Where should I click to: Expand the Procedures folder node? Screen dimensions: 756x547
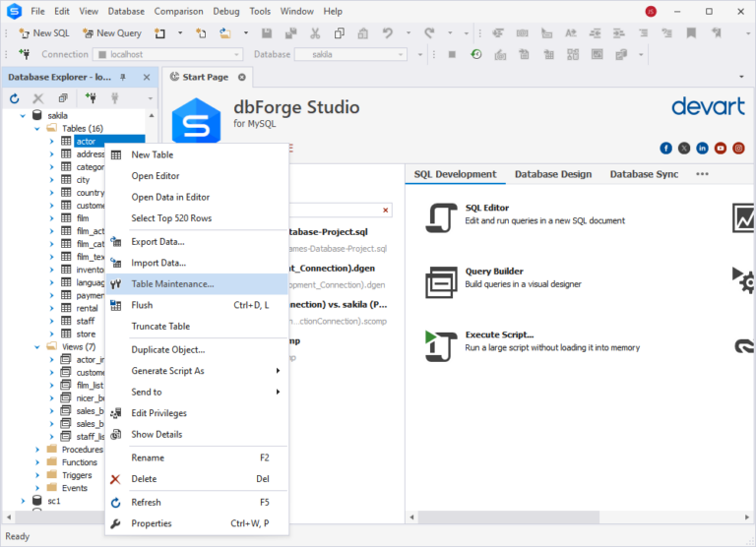(x=37, y=450)
